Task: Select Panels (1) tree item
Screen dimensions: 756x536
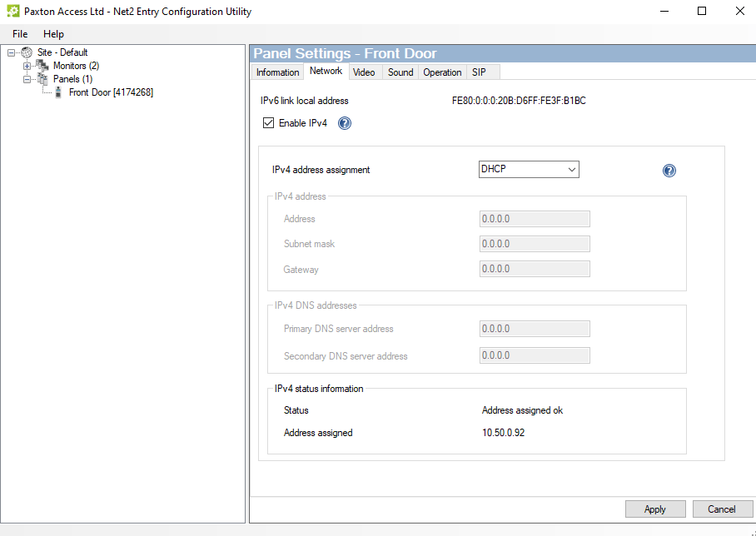Action: tap(72, 79)
